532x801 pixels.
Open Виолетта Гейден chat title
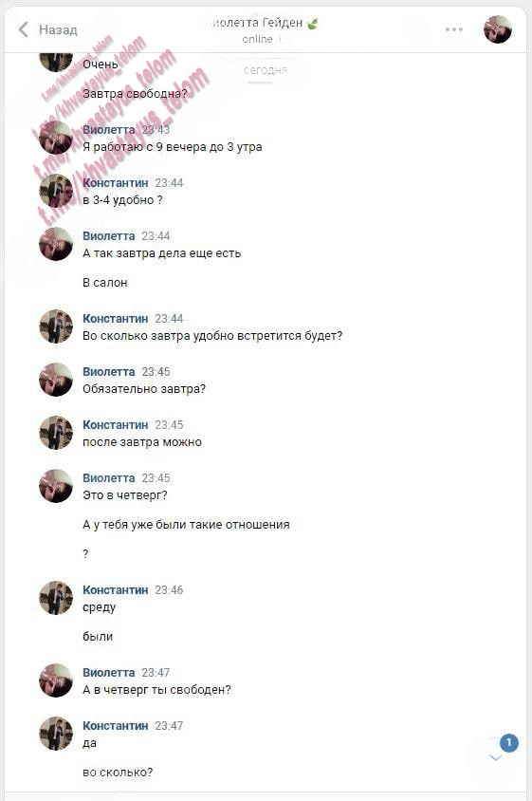(263, 23)
